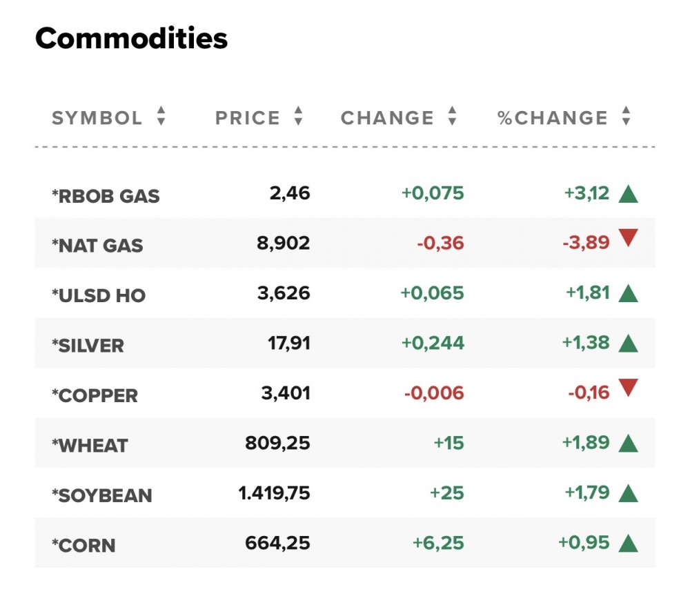Open the *RBOB GAS symbol link
The height and width of the screenshot is (616, 690).
[106, 196]
